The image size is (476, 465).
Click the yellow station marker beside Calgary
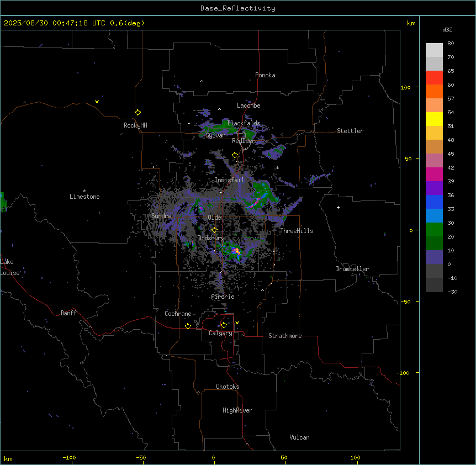tap(224, 325)
